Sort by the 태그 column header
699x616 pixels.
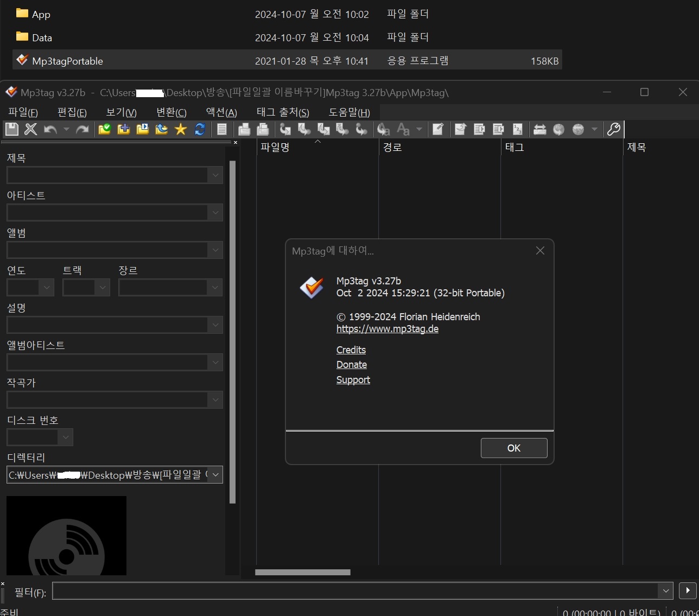pyautogui.click(x=562, y=147)
